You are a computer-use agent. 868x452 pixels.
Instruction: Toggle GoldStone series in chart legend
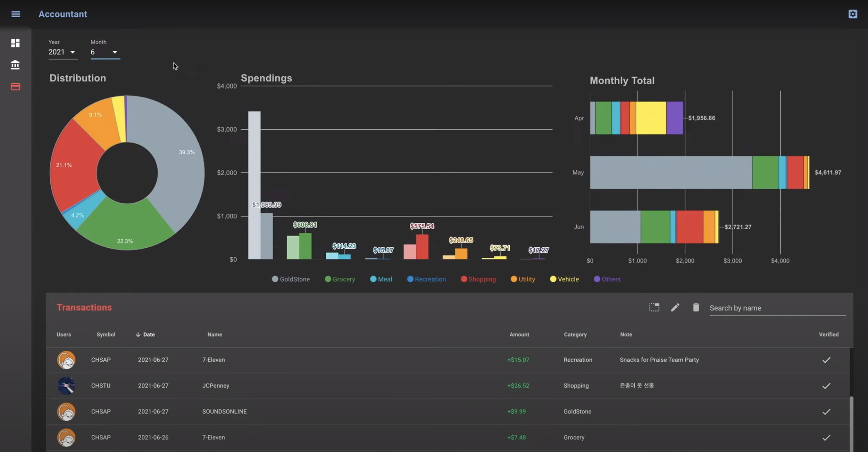click(291, 279)
